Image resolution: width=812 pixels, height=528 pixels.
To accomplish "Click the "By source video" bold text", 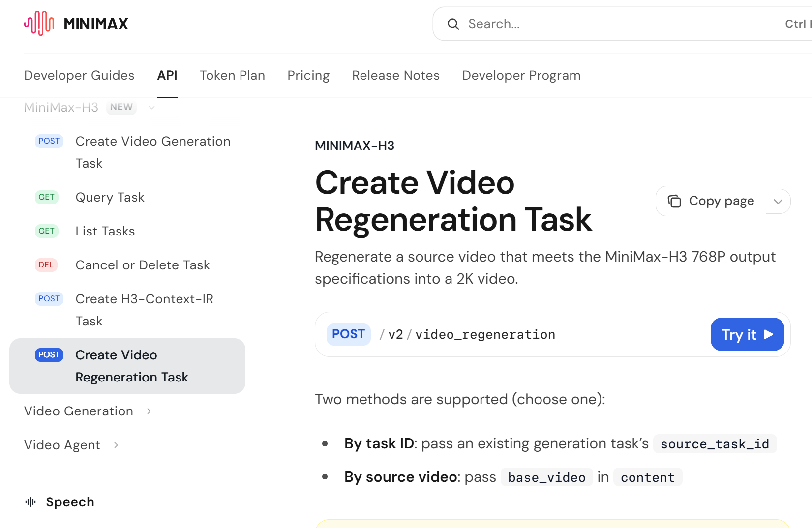I will click(x=401, y=477).
